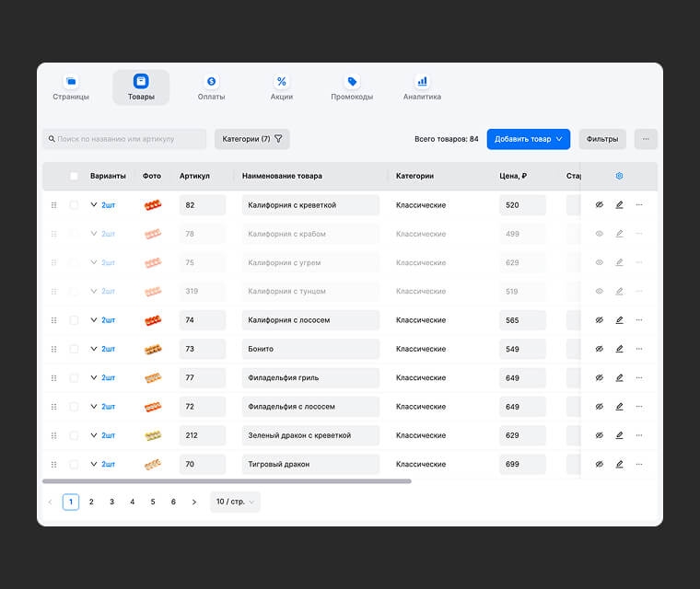Click the table column settings gear icon

pos(619,176)
